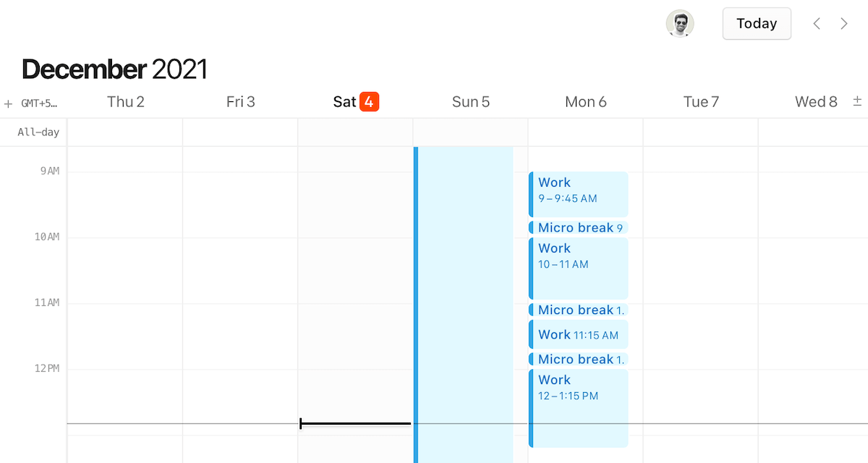Viewport: 868px width, 463px height.
Task: Navigate to next week using the right chevron
Action: tap(843, 23)
